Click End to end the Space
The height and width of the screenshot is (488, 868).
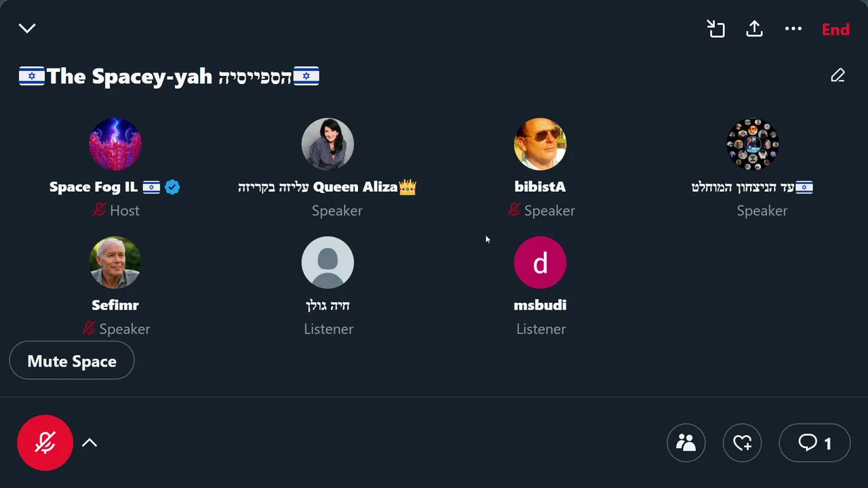(x=835, y=29)
